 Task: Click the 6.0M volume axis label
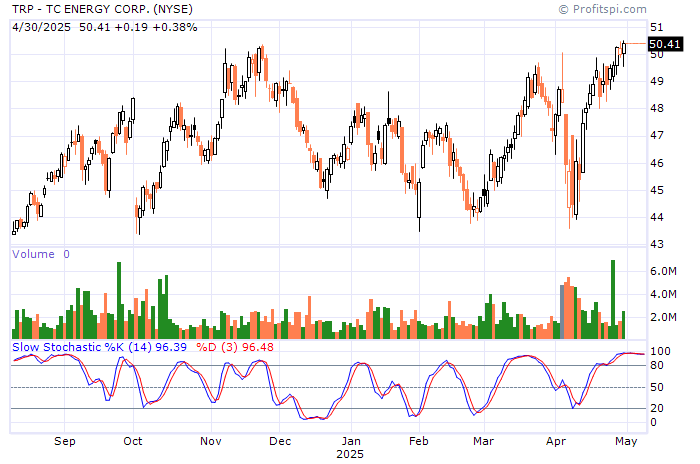(x=663, y=271)
